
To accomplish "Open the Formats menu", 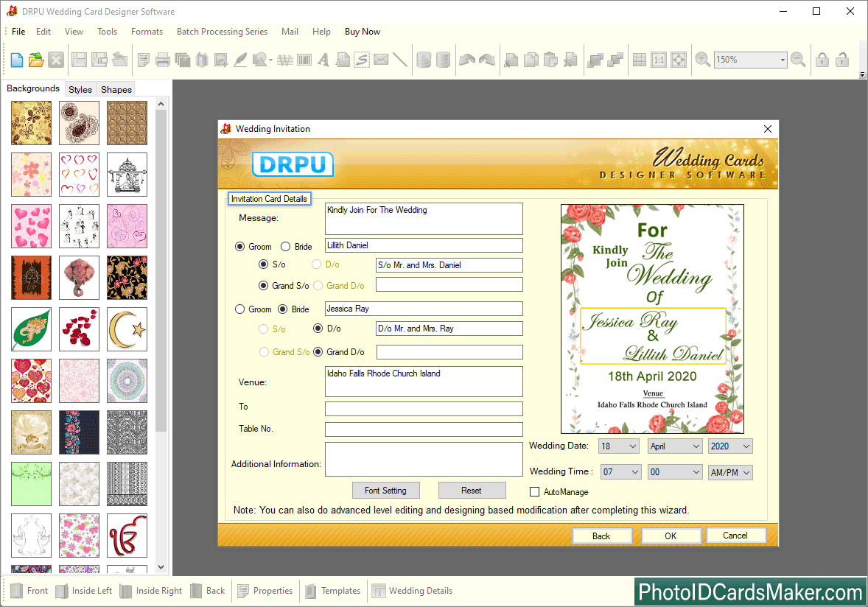I will (147, 32).
